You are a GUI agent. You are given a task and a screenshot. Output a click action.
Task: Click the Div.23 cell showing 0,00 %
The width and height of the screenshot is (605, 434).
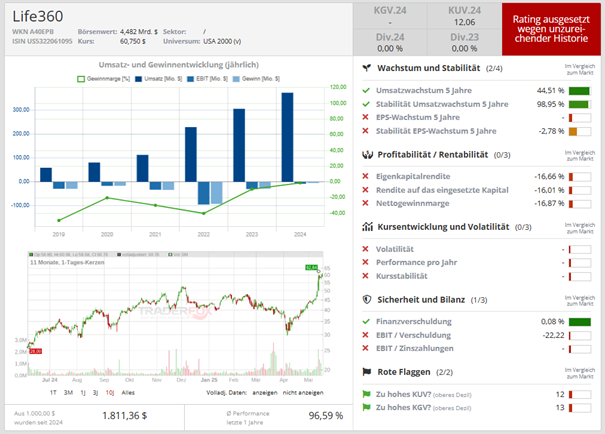(x=465, y=42)
